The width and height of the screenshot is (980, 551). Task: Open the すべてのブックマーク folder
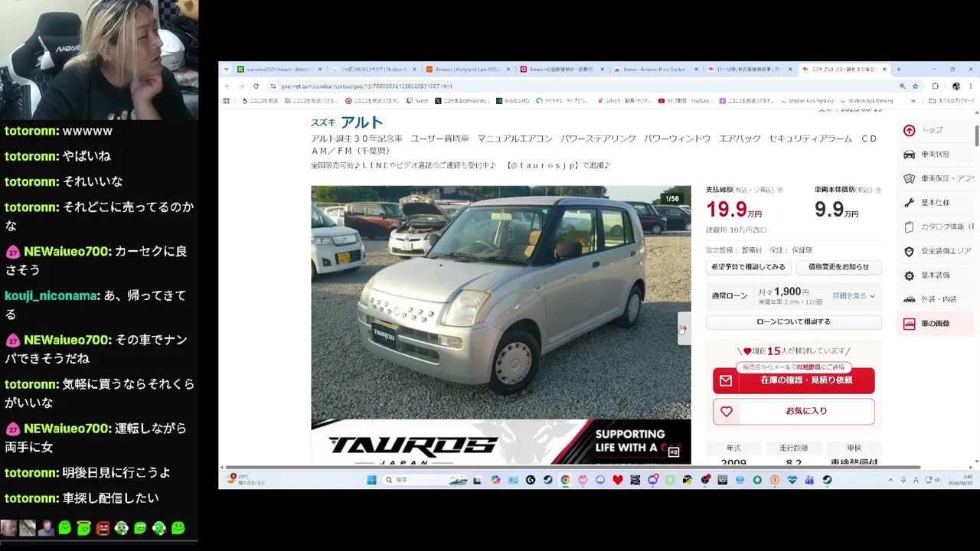pos(952,100)
